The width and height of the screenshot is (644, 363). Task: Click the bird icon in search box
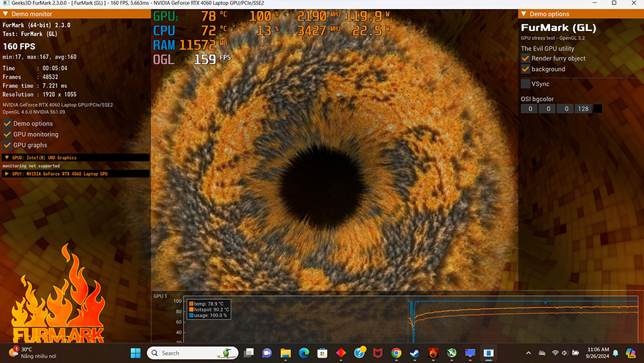[x=227, y=353]
